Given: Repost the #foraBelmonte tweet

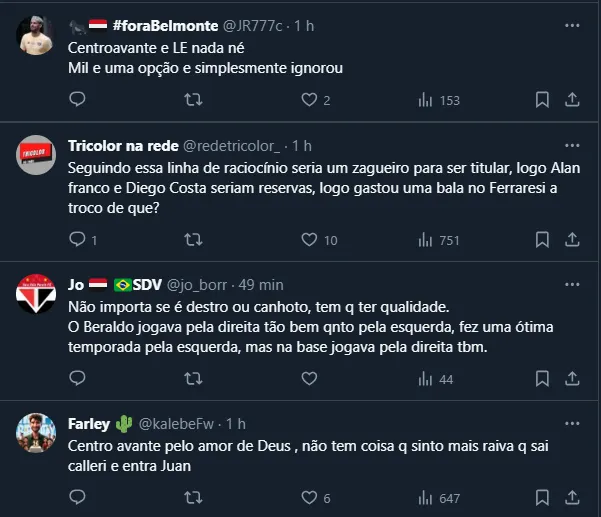Looking at the screenshot, I should tap(195, 100).
